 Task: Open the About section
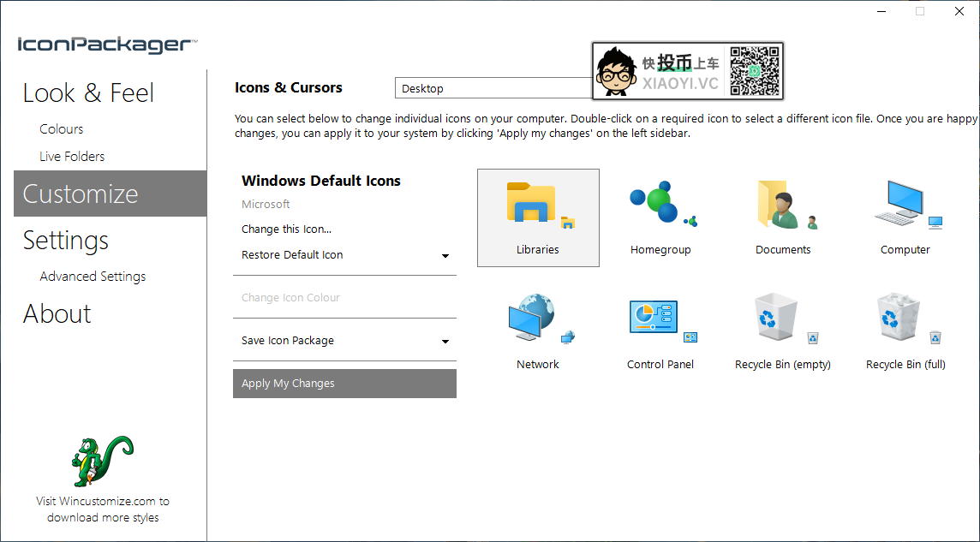pos(57,314)
